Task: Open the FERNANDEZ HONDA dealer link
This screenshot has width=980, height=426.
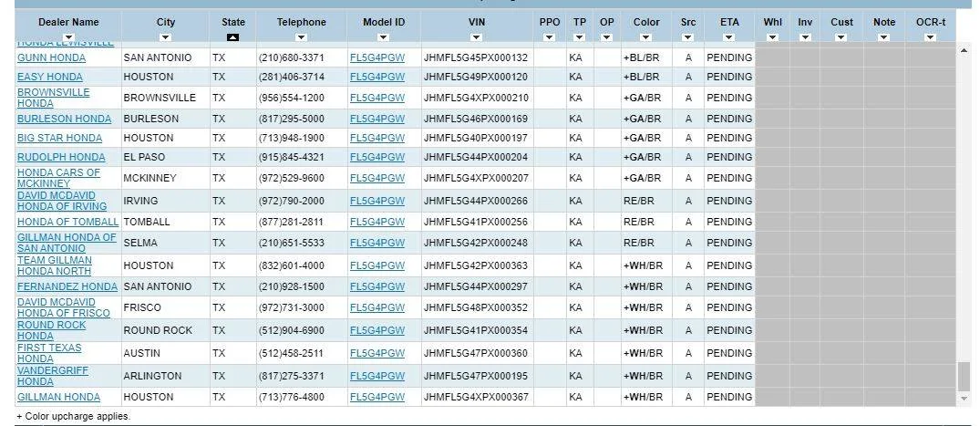Action: coord(67,286)
